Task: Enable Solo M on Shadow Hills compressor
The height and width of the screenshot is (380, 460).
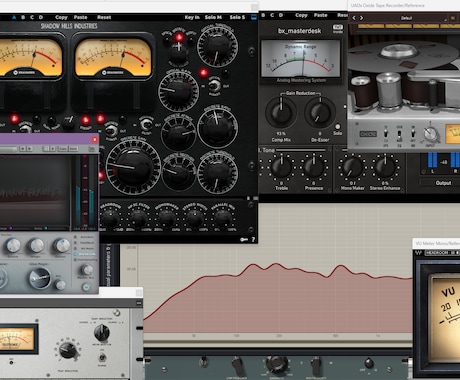Action: coord(213,17)
